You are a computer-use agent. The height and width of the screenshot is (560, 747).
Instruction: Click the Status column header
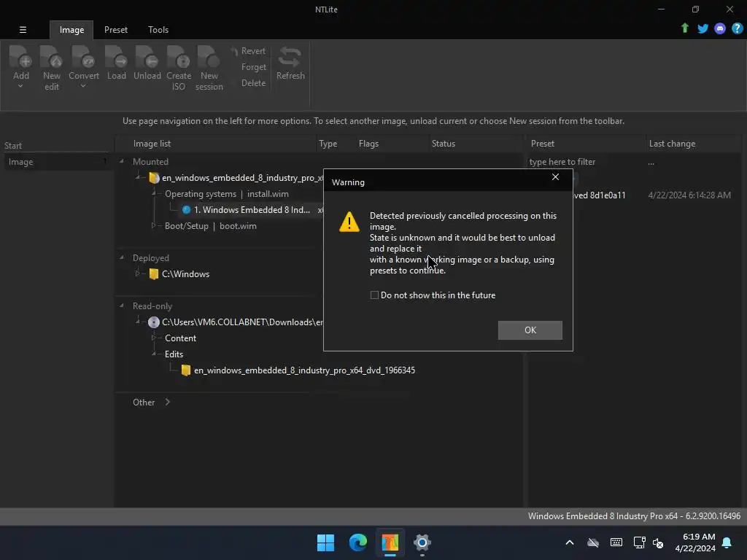(443, 144)
